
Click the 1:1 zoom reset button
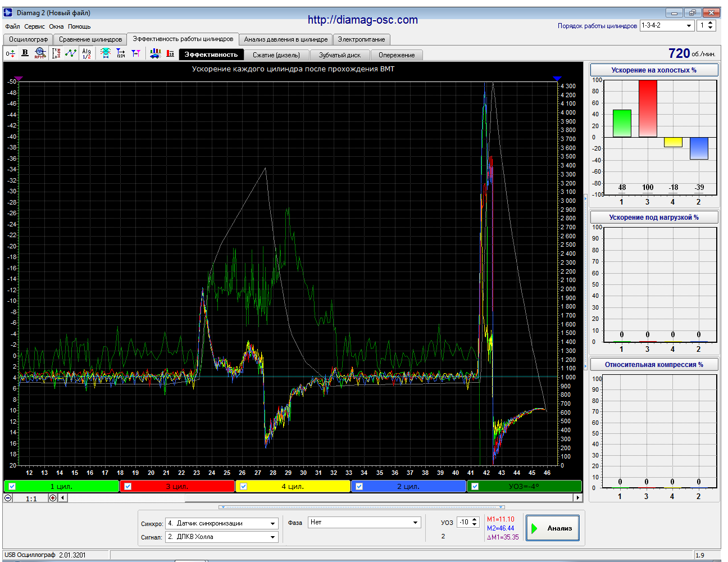point(31,498)
